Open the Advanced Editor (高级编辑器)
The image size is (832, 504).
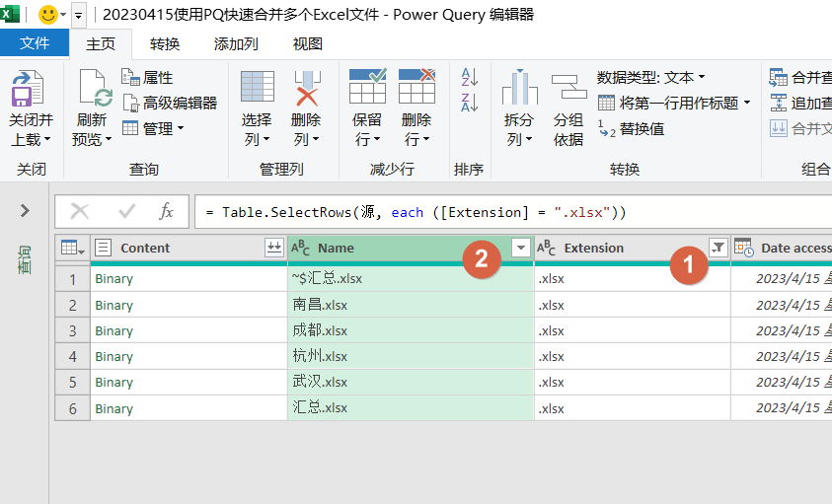170,103
